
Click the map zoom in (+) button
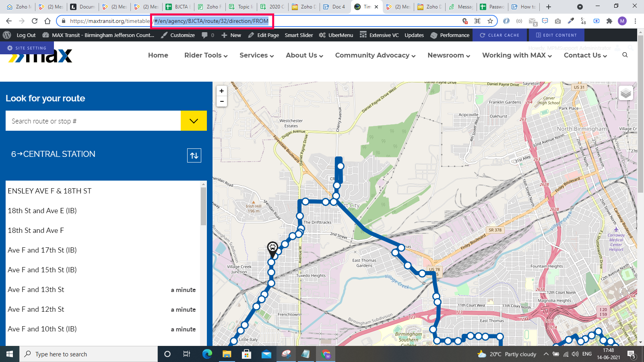click(x=222, y=91)
